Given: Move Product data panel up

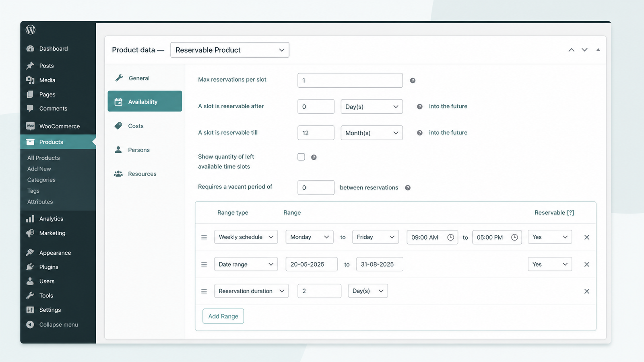Looking at the screenshot, I should tap(571, 50).
